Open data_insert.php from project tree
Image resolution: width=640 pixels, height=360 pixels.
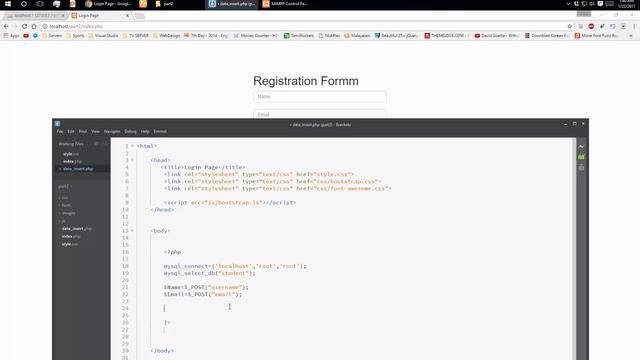[x=77, y=229]
